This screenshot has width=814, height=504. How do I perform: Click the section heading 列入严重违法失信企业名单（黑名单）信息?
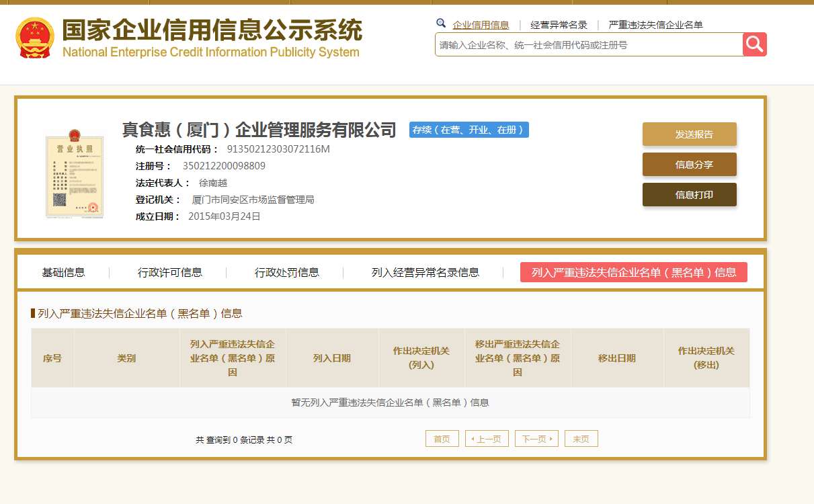pos(140,313)
